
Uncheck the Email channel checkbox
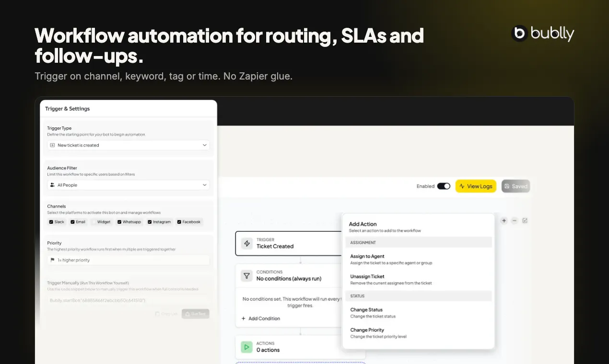(72, 222)
